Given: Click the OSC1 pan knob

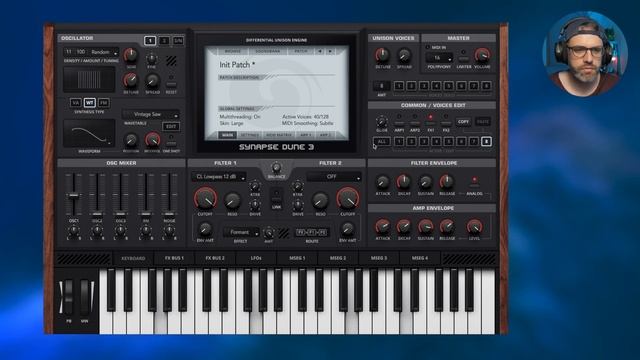Looking at the screenshot, I should click(74, 231).
